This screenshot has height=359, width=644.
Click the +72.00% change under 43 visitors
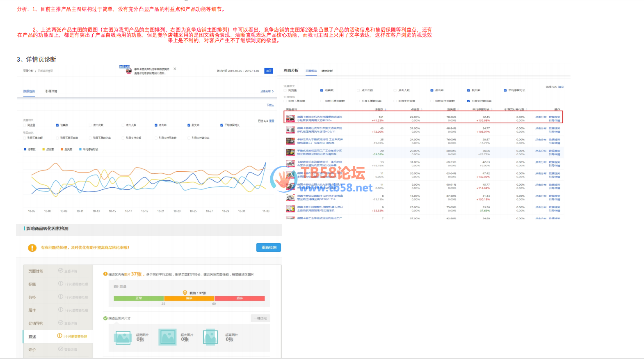(x=377, y=132)
